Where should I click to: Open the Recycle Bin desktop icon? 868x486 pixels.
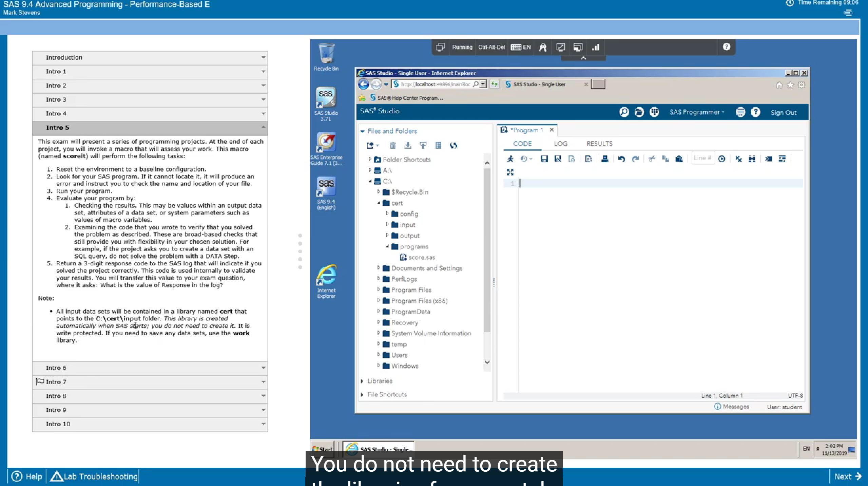click(326, 57)
